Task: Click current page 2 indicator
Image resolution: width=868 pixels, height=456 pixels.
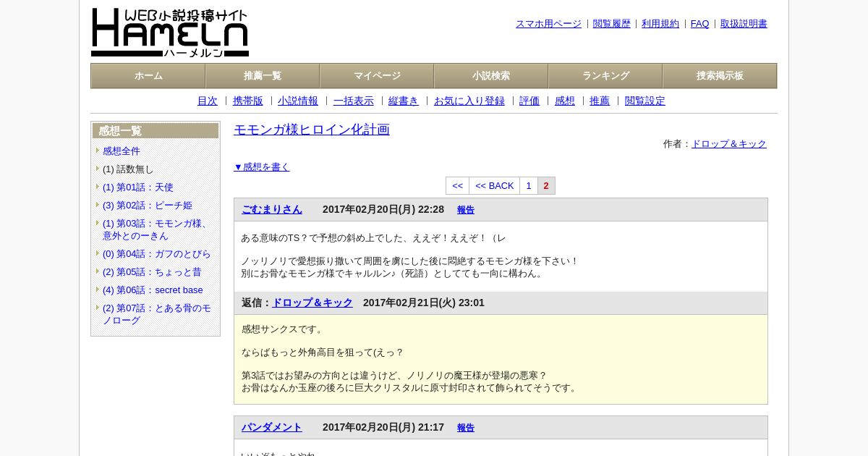Action: (546, 186)
